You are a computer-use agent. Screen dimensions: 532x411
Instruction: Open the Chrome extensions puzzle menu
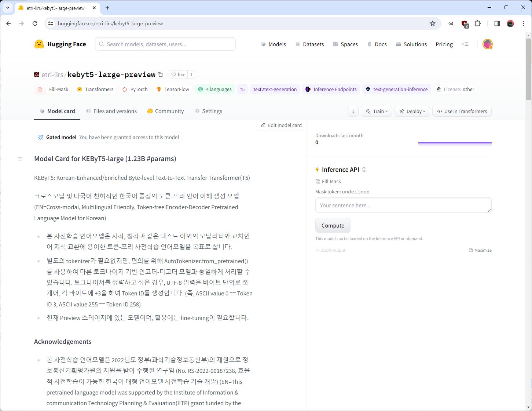tap(477, 23)
